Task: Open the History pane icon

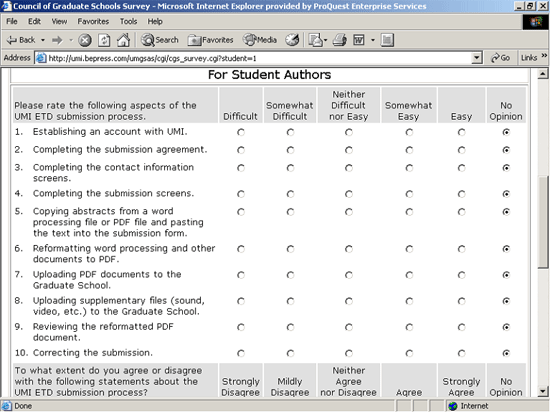Action: tap(292, 40)
